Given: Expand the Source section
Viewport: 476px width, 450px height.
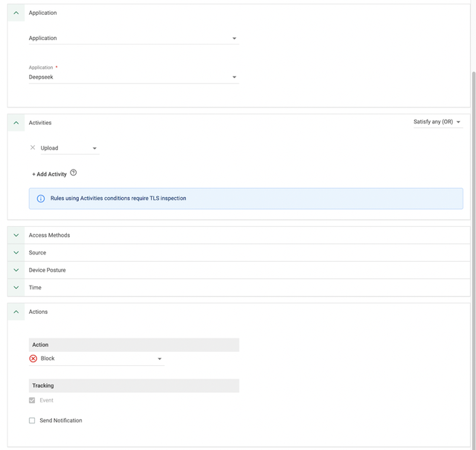Looking at the screenshot, I should [16, 253].
